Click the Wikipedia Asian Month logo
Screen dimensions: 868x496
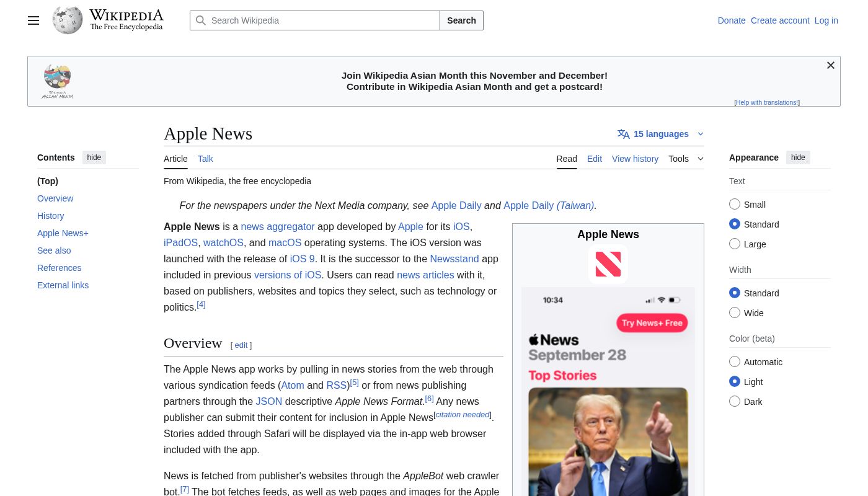coord(58,81)
